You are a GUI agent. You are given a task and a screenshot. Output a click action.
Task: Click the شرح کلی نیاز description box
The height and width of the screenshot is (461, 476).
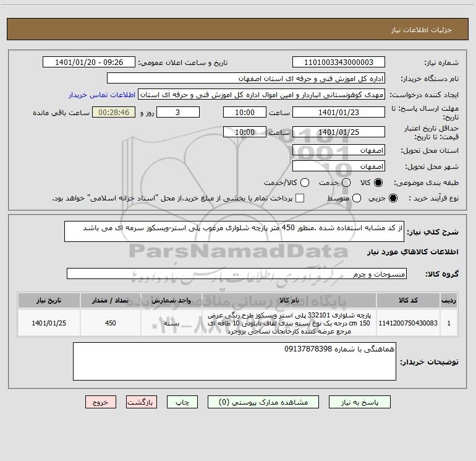click(234, 231)
